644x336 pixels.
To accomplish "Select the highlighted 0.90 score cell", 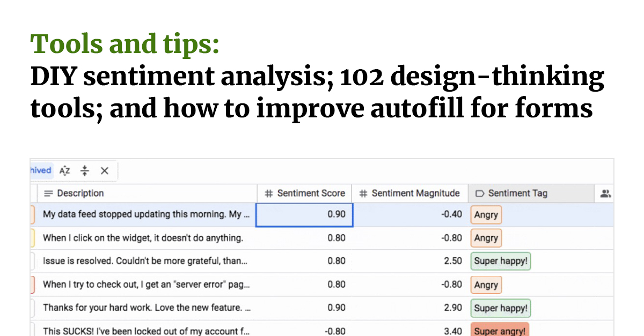I will click(304, 214).
